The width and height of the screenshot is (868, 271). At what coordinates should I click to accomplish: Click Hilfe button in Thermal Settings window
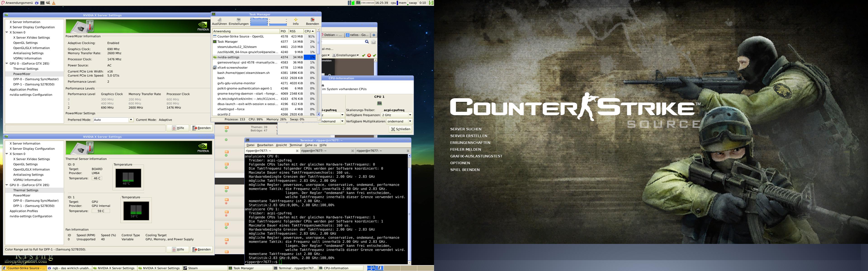(178, 250)
